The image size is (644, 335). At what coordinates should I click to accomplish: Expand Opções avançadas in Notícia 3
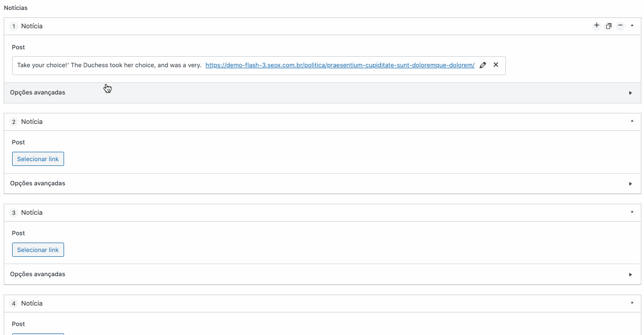click(x=323, y=275)
